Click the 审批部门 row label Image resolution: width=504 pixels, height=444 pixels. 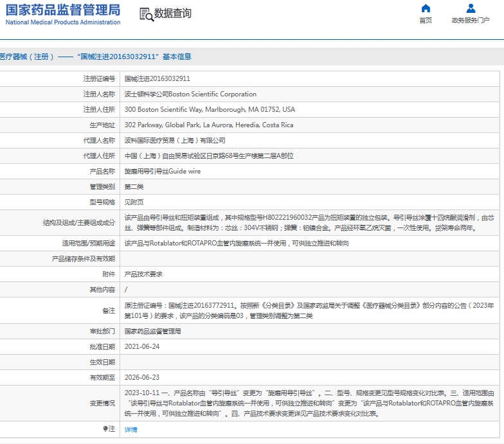tap(102, 332)
